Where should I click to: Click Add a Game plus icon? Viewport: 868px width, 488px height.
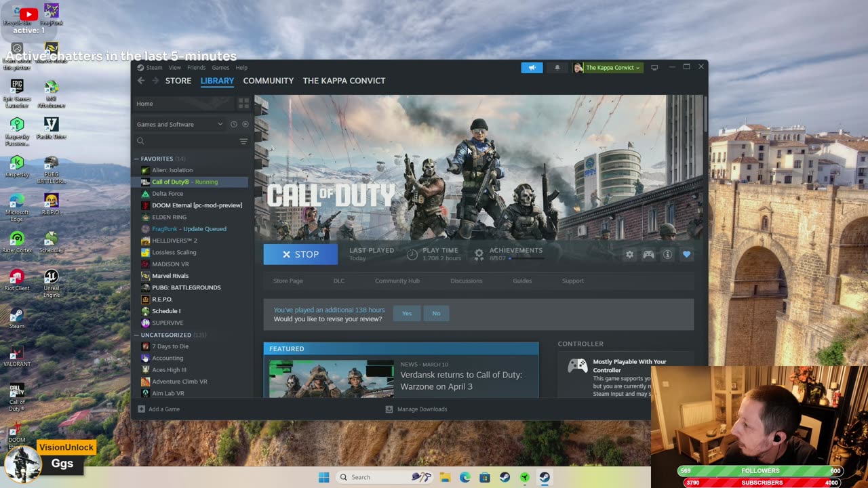point(141,409)
